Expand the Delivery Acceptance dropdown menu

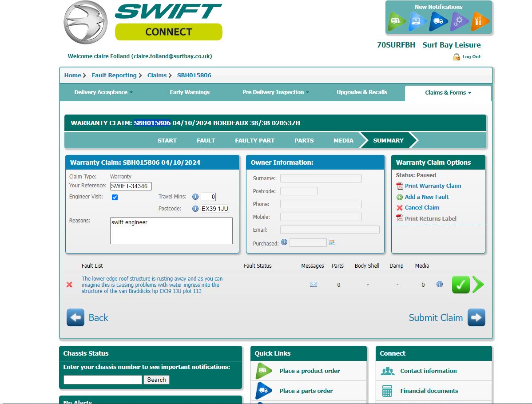tap(103, 92)
